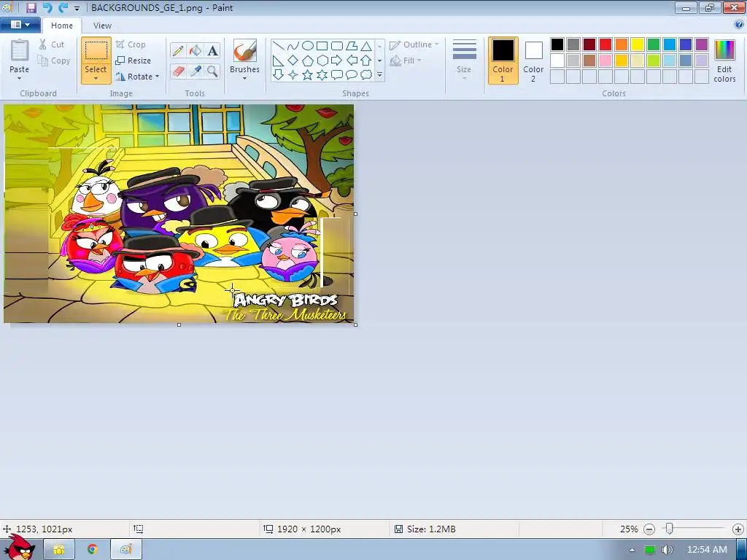The height and width of the screenshot is (560, 747).
Task: Pick the Oval callout shape
Action: [x=352, y=75]
